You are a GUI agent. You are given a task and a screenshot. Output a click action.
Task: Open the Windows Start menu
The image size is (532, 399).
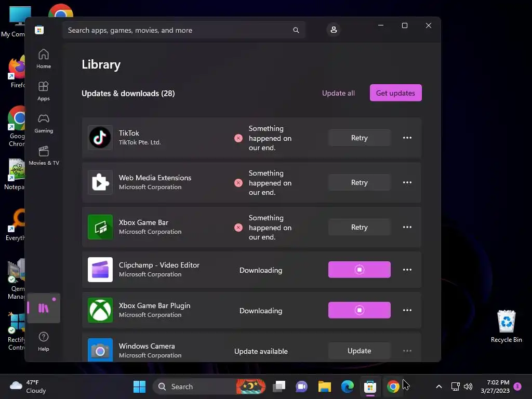139,387
